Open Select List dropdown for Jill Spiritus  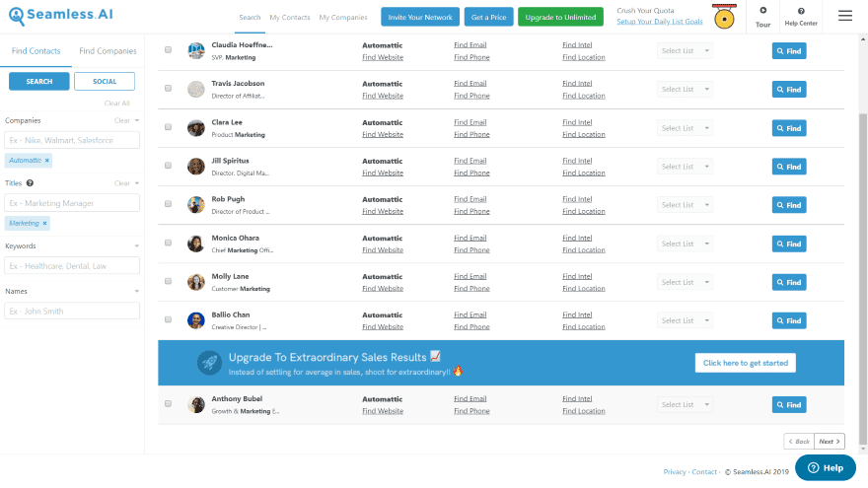(x=685, y=167)
